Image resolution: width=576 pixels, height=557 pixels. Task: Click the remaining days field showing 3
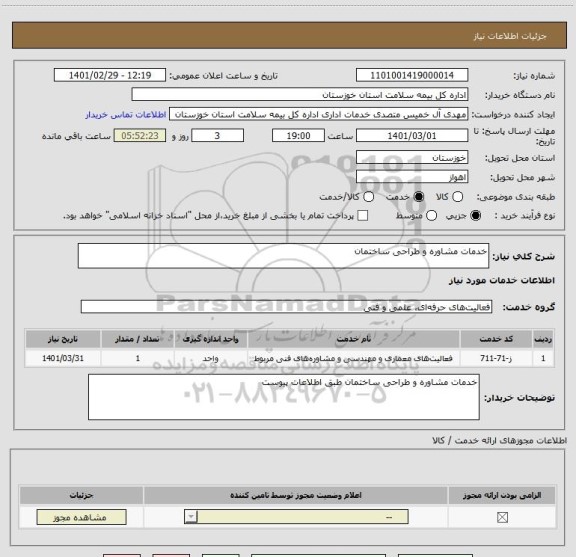click(x=217, y=136)
